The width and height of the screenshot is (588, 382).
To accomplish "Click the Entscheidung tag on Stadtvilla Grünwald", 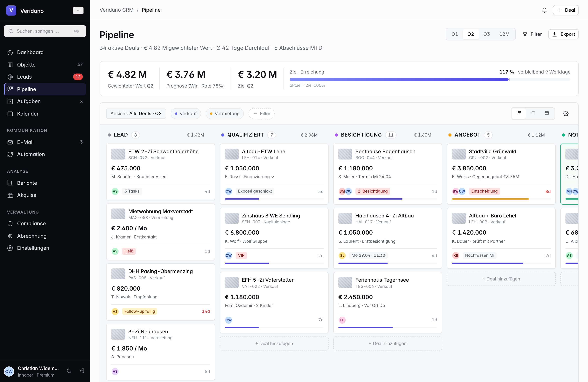I will 484,191.
